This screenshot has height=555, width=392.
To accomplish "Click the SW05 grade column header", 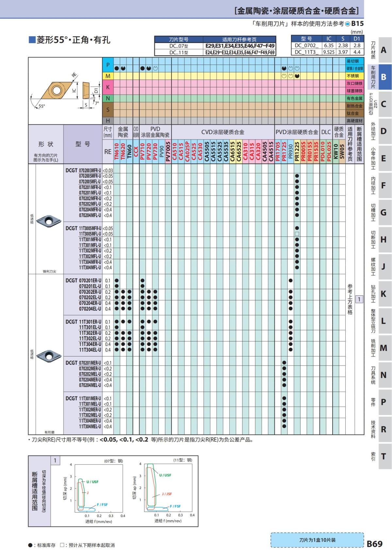I will click(342, 151).
